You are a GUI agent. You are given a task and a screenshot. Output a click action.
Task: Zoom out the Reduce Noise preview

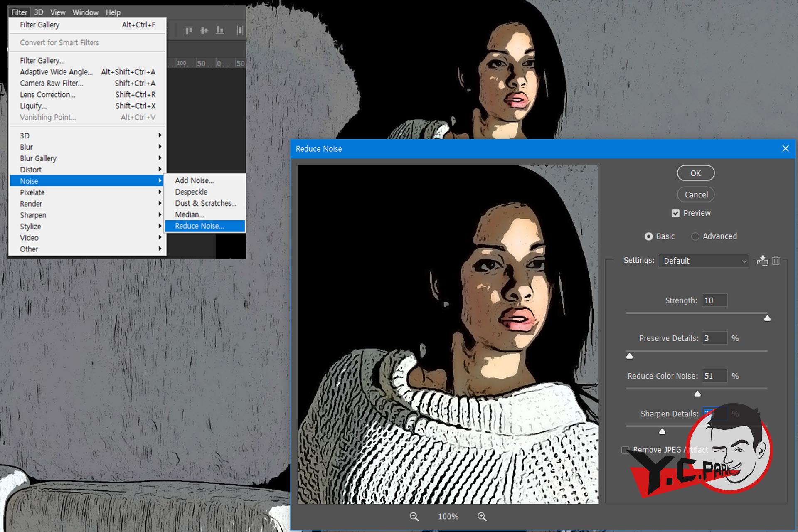[414, 516]
